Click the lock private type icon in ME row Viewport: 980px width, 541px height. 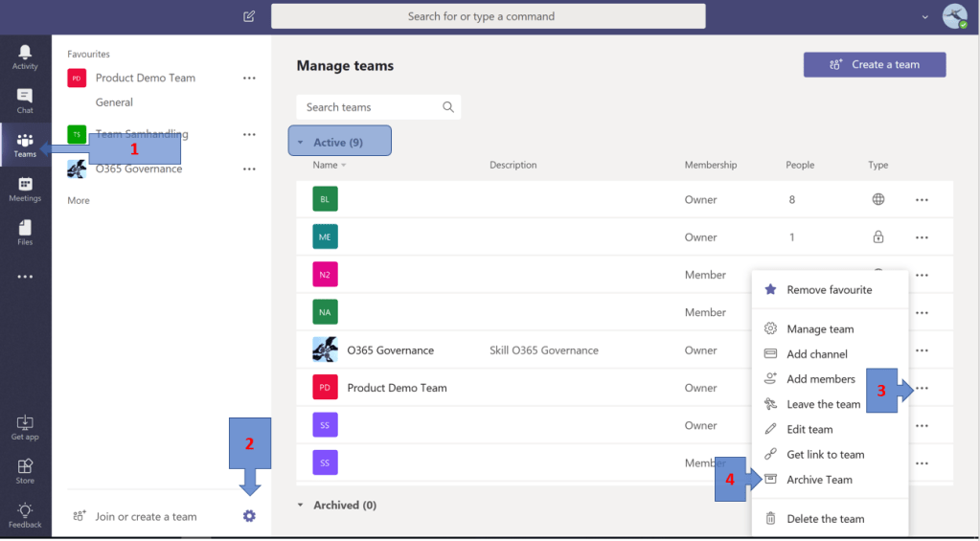878,237
